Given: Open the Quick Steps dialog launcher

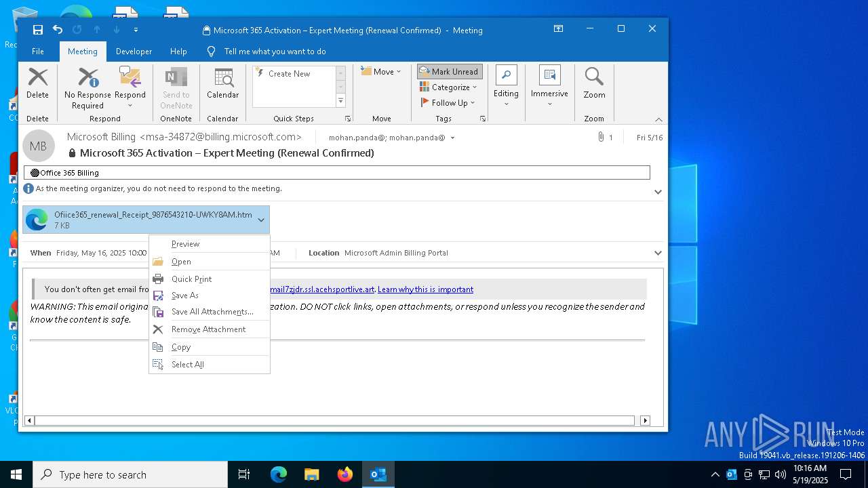Looking at the screenshot, I should 348,119.
